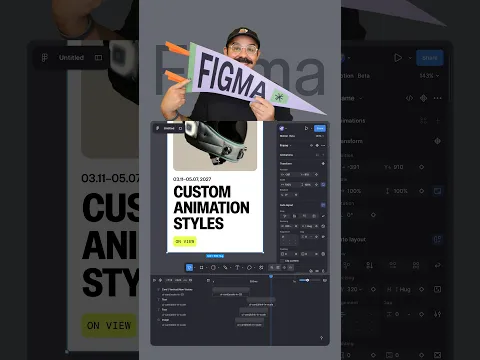
Task: Click Figma logo in background window top-left
Action: click(x=44, y=58)
